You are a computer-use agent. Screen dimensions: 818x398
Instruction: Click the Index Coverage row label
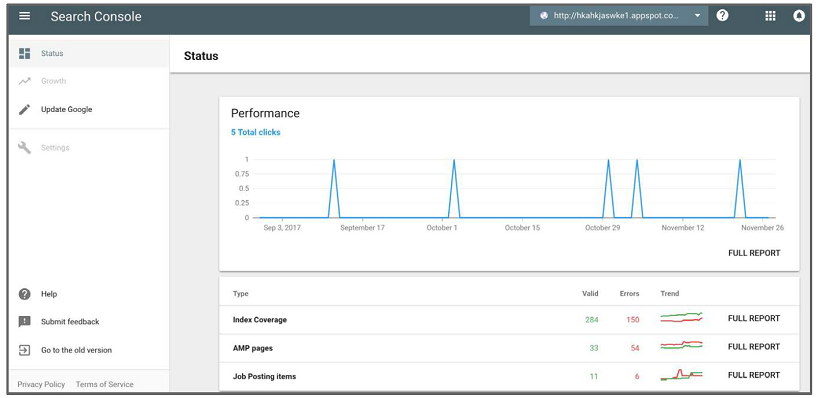pos(260,320)
